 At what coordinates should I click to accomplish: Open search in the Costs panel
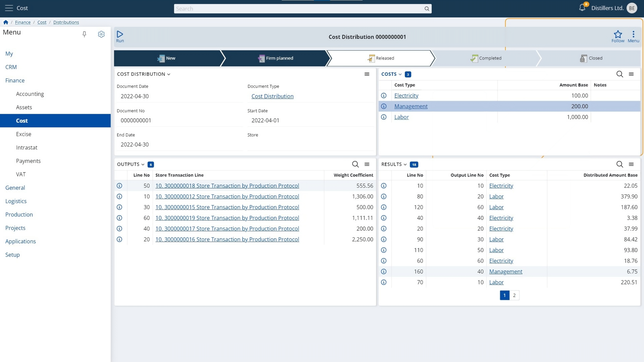tap(620, 74)
